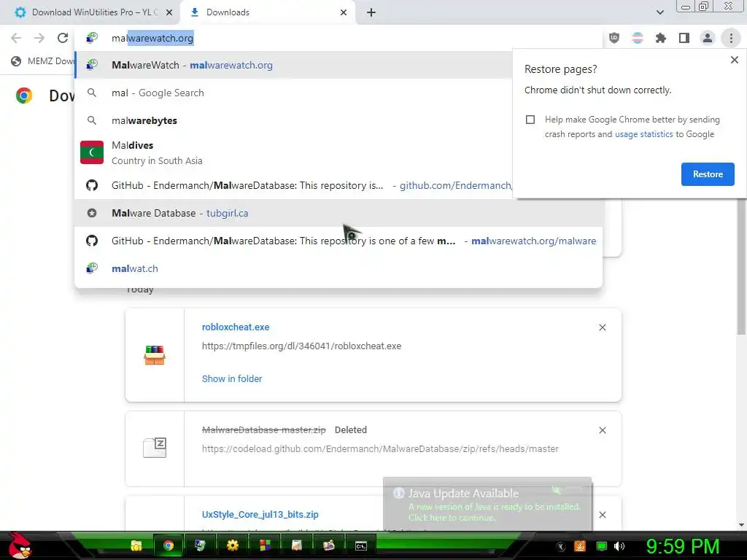Screen dimensions: 747x560
Task: Select GitHub MalwareDatabase github.com suggestion
Action: [293, 185]
